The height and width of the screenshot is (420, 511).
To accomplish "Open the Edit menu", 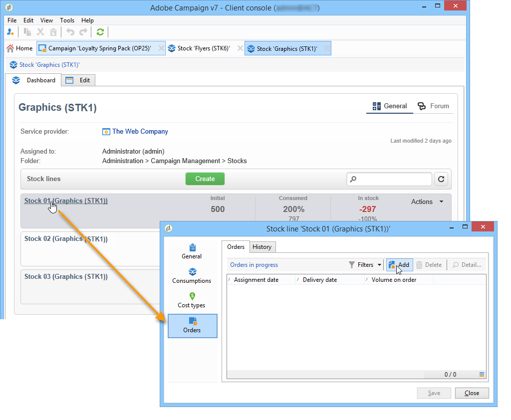I will click(x=28, y=20).
